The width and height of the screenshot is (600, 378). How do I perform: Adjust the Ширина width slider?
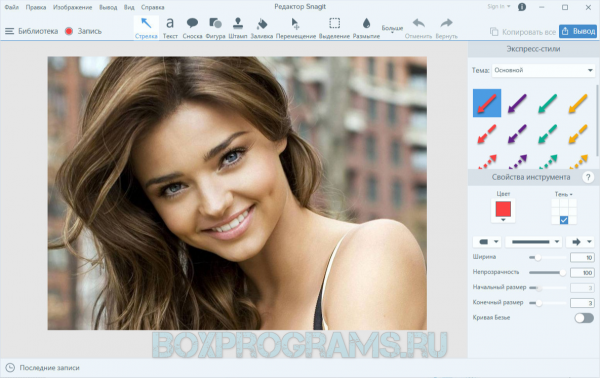[548, 257]
